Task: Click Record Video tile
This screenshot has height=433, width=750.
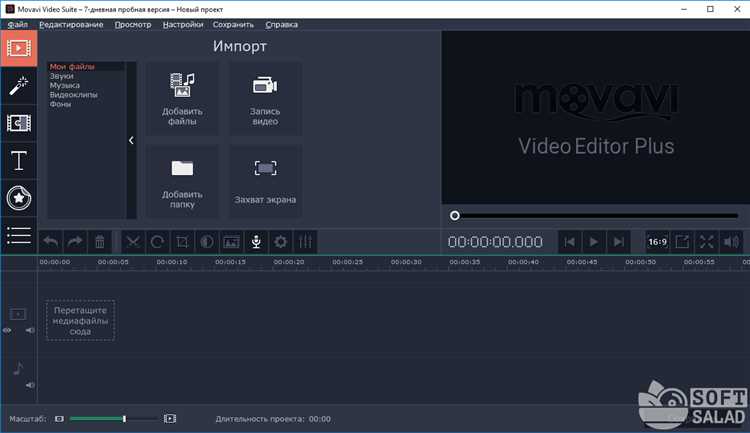Action: click(x=265, y=99)
